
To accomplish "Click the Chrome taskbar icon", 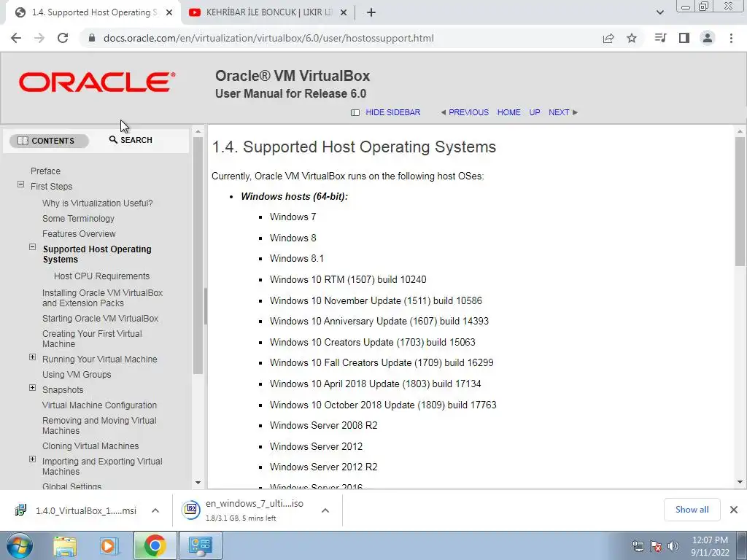I will click(x=155, y=545).
